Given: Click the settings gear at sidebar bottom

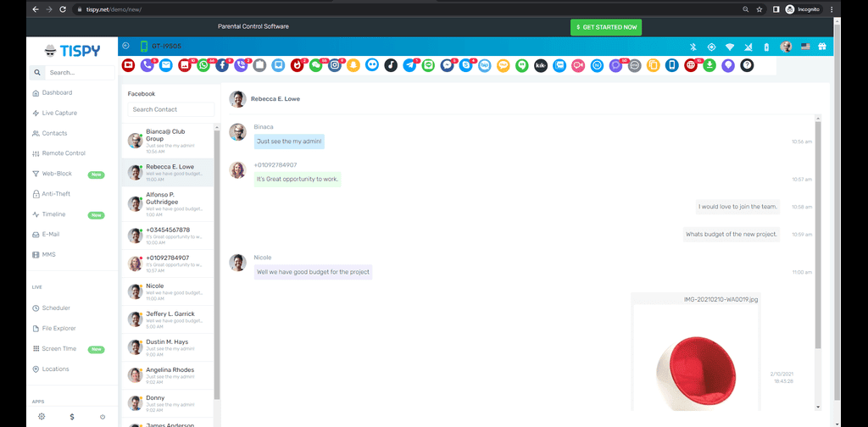Looking at the screenshot, I should click(42, 417).
